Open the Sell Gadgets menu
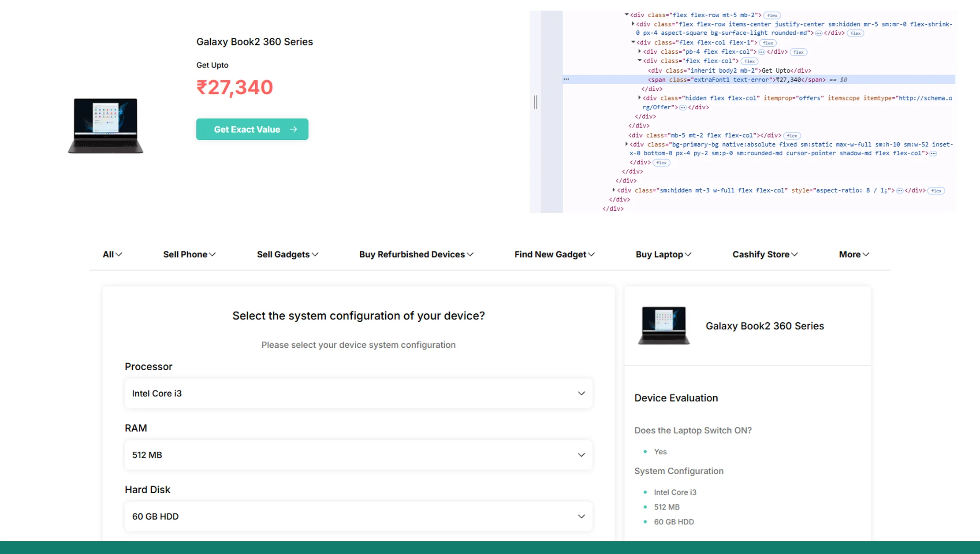Screen dimensions: 980x554 287,254
